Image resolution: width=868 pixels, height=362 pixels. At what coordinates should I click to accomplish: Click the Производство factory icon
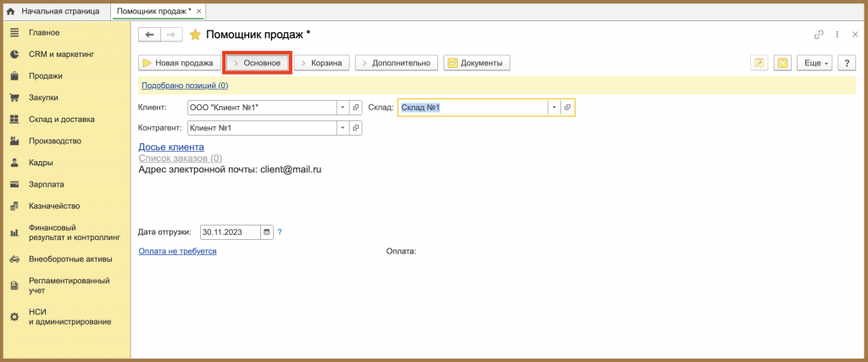pyautogui.click(x=14, y=141)
